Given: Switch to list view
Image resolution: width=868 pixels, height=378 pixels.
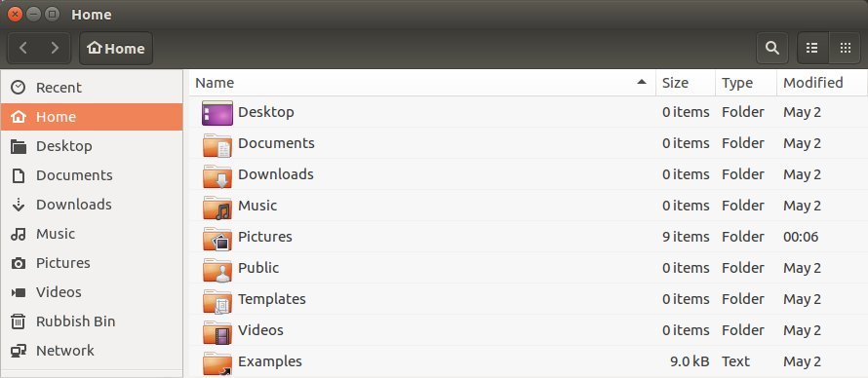Looking at the screenshot, I should click(812, 48).
